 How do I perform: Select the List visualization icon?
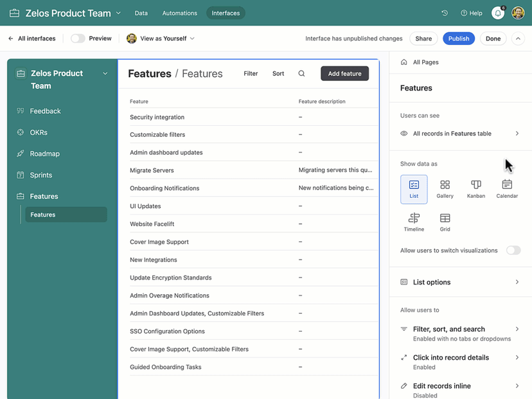point(414,188)
